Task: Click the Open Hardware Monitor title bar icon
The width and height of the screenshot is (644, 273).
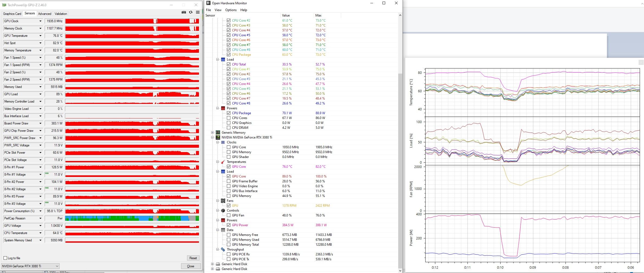Action: click(208, 3)
